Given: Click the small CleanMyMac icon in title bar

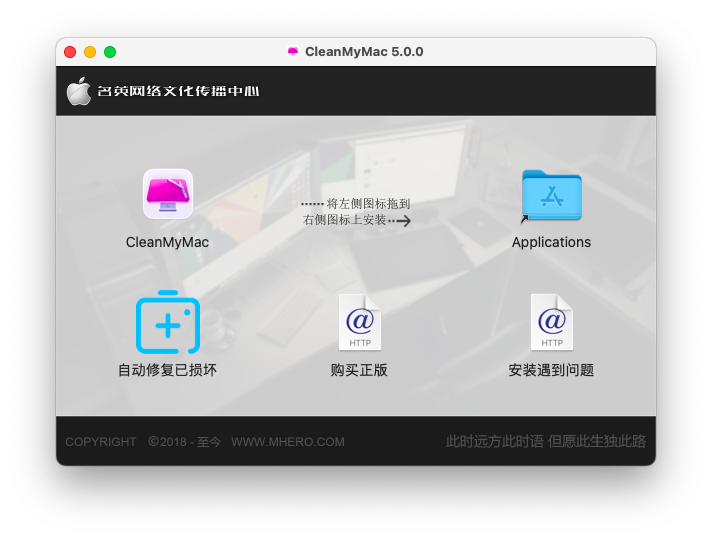Looking at the screenshot, I should click(x=293, y=52).
